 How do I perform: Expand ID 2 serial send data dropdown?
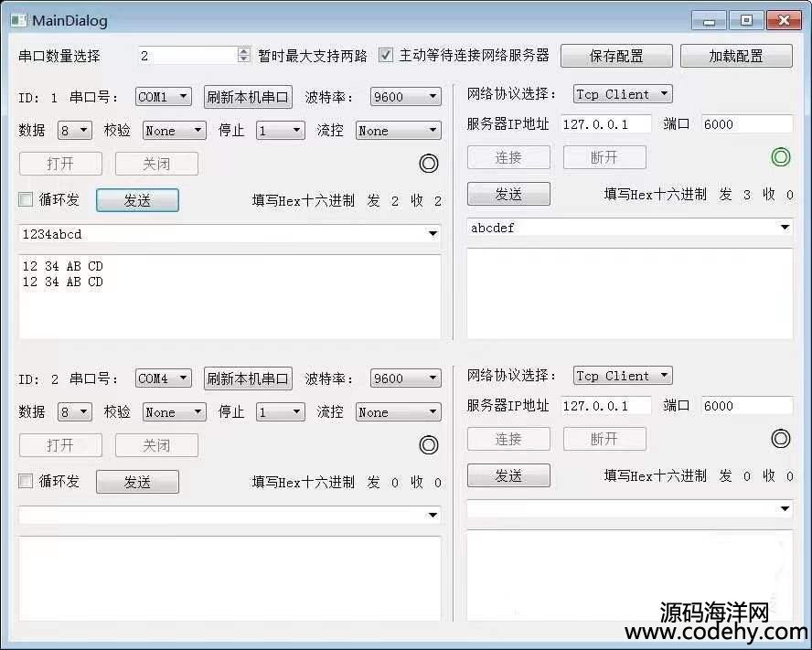(x=433, y=515)
